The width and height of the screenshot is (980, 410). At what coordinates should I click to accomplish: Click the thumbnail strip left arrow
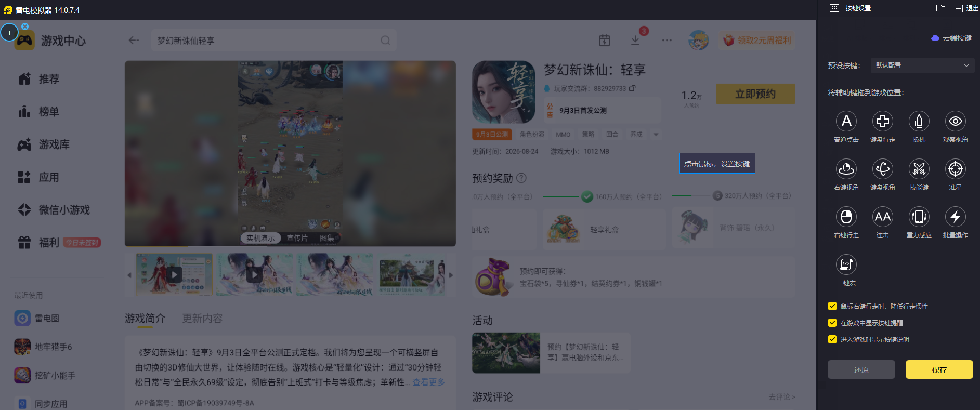pyautogui.click(x=129, y=275)
